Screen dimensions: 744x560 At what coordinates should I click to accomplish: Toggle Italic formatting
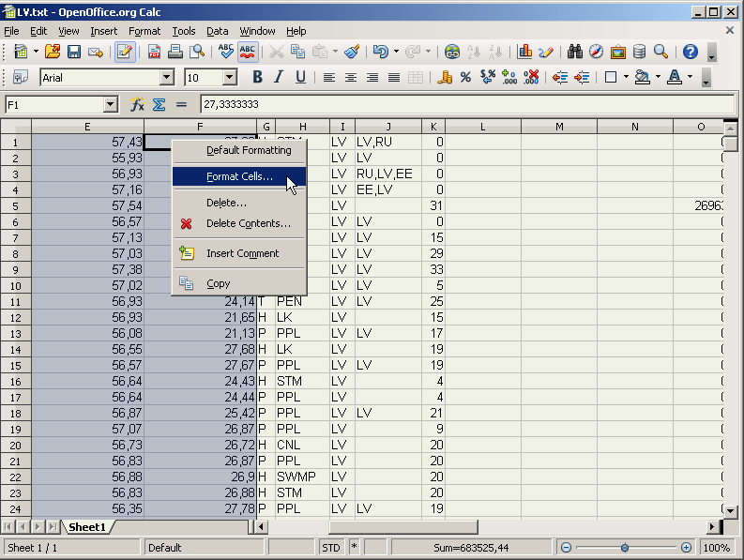279,77
